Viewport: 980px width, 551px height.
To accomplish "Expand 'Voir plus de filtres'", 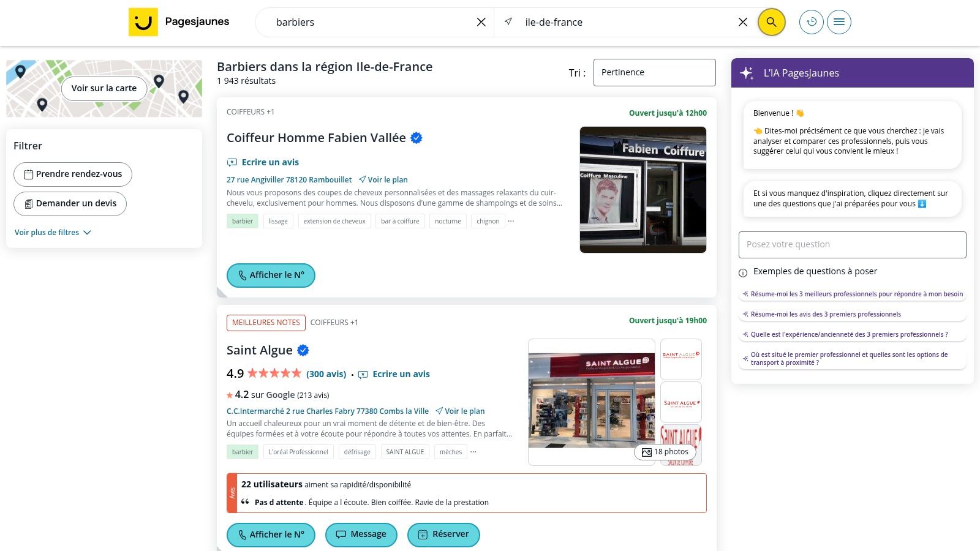I will (x=53, y=233).
